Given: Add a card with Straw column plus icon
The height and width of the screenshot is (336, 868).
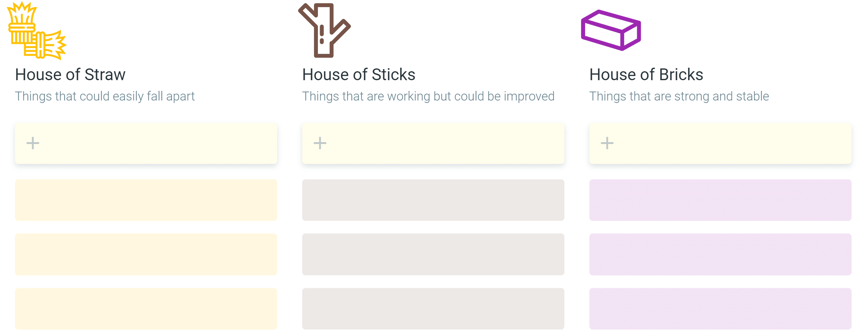Looking at the screenshot, I should (33, 143).
